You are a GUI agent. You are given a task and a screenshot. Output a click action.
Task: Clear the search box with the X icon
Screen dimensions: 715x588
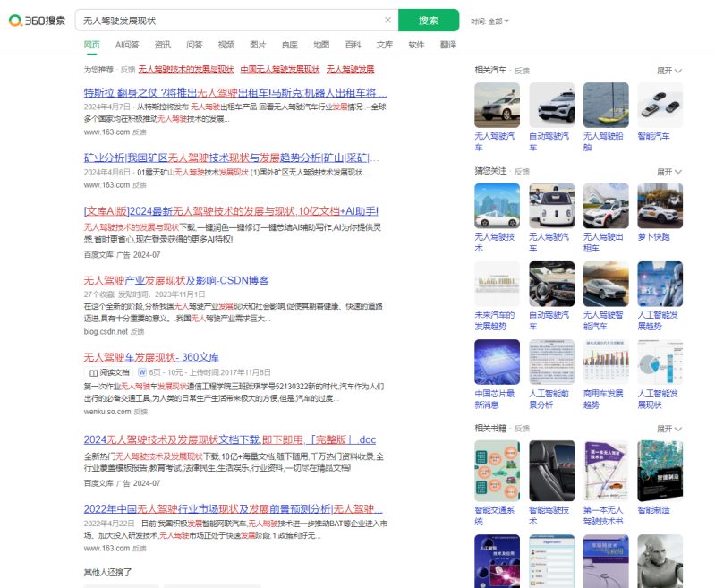[x=387, y=20]
